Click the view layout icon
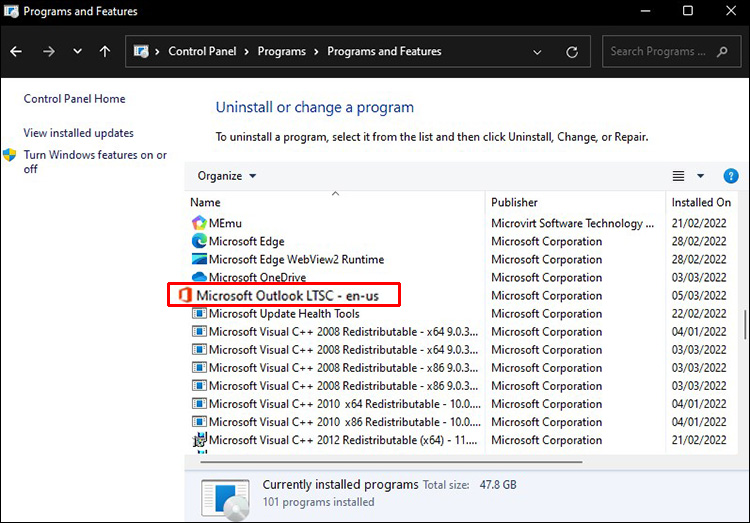Screen dimensions: 750x523 [x=678, y=176]
